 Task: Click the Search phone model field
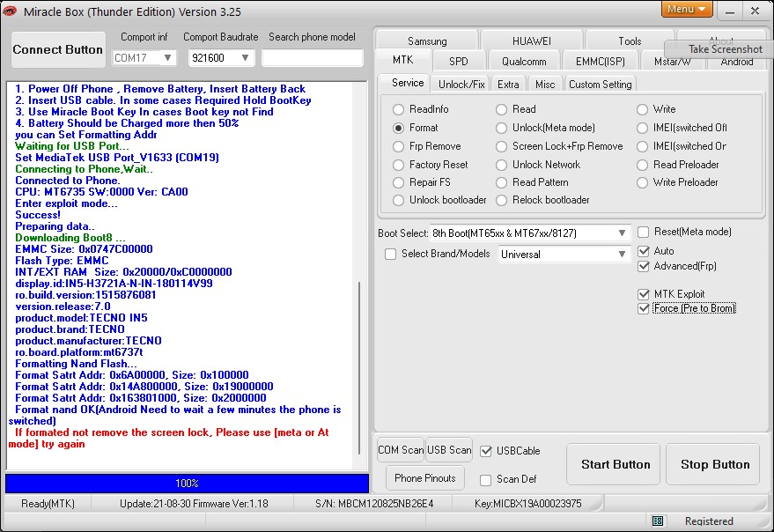point(313,58)
